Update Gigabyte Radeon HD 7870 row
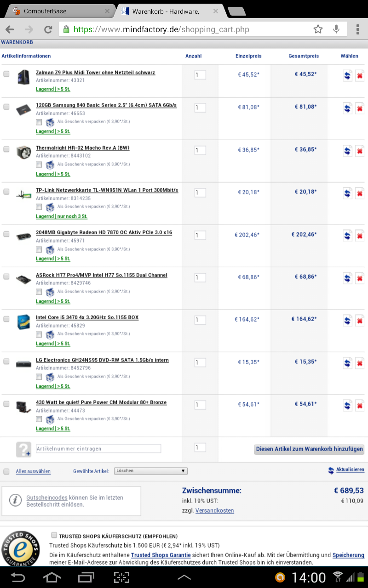368x588 pixels. point(347,236)
